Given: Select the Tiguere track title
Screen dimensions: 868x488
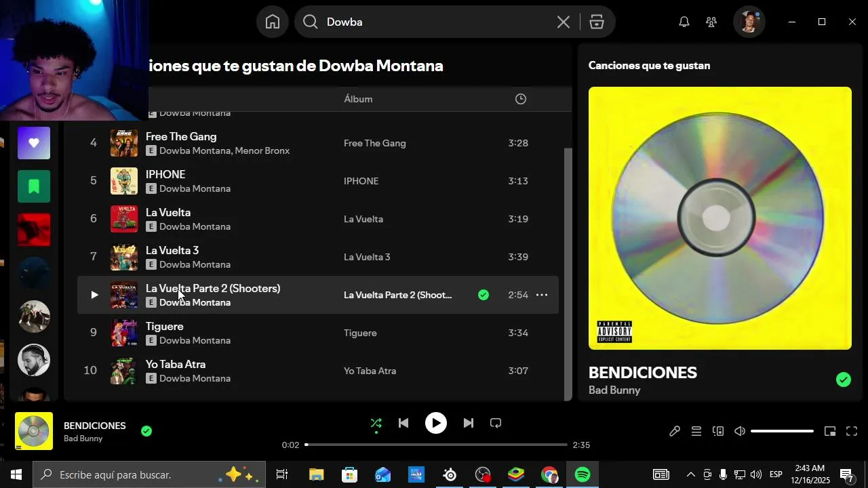Looking at the screenshot, I should tap(165, 326).
